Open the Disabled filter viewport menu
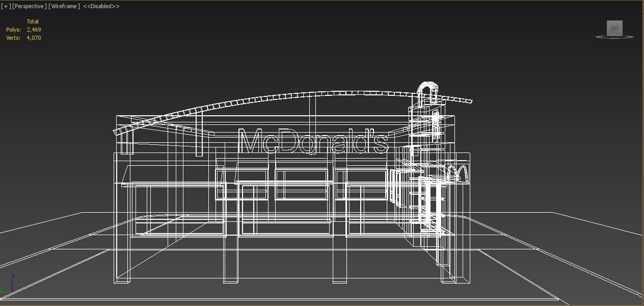This screenshot has height=306, width=644. click(x=101, y=6)
